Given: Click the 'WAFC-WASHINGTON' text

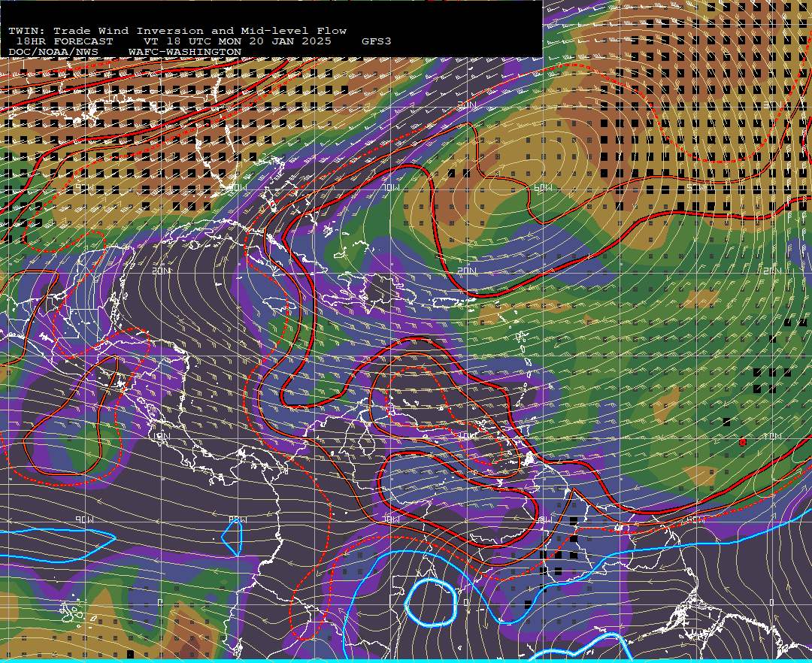Looking at the screenshot, I should pyautogui.click(x=185, y=53).
